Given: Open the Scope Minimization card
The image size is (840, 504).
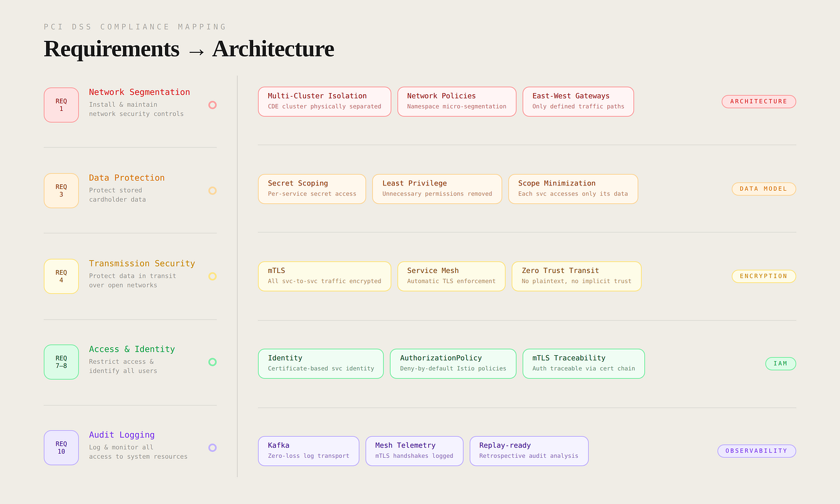Looking at the screenshot, I should point(573,189).
